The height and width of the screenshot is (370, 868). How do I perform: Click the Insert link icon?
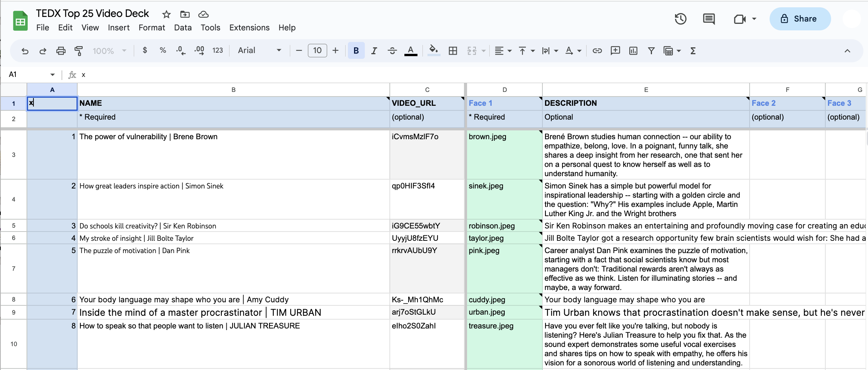[597, 51]
